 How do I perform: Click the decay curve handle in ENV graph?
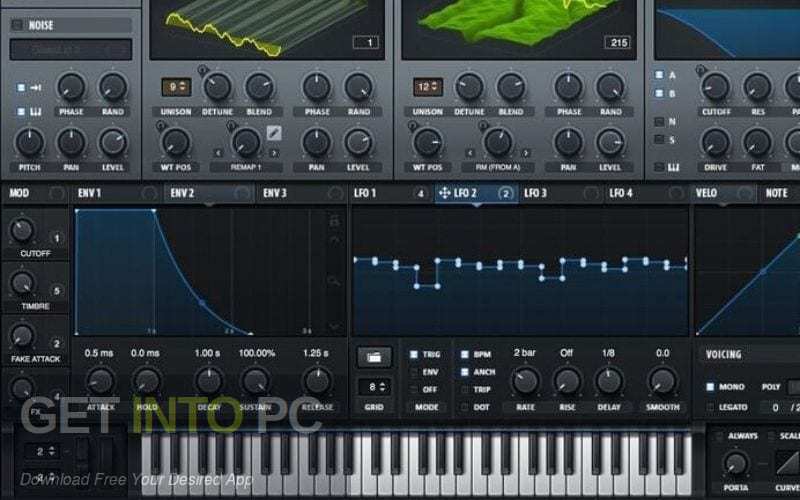pyautogui.click(x=202, y=303)
